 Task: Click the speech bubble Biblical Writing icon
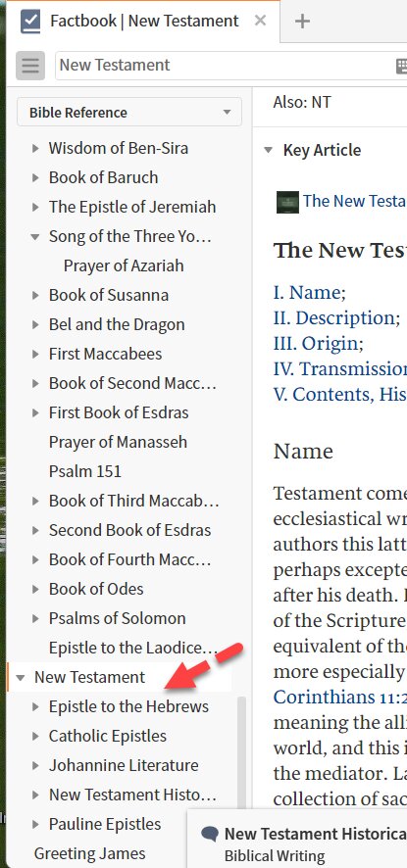(x=210, y=834)
